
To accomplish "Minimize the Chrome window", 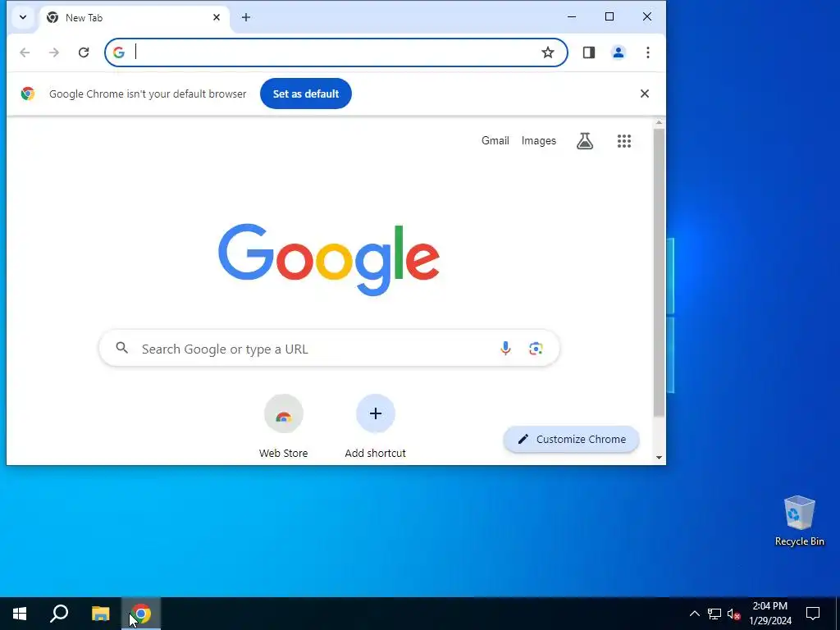I will [x=572, y=16].
